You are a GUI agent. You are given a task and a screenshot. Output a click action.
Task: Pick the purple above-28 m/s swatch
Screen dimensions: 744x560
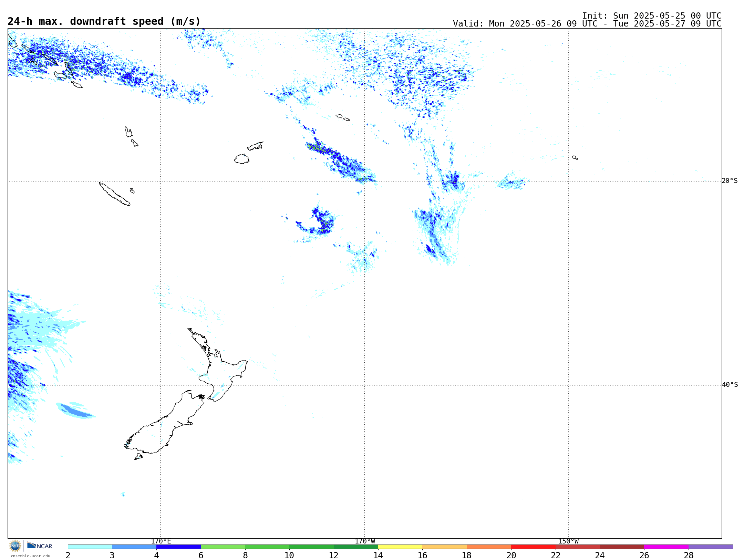(711, 547)
